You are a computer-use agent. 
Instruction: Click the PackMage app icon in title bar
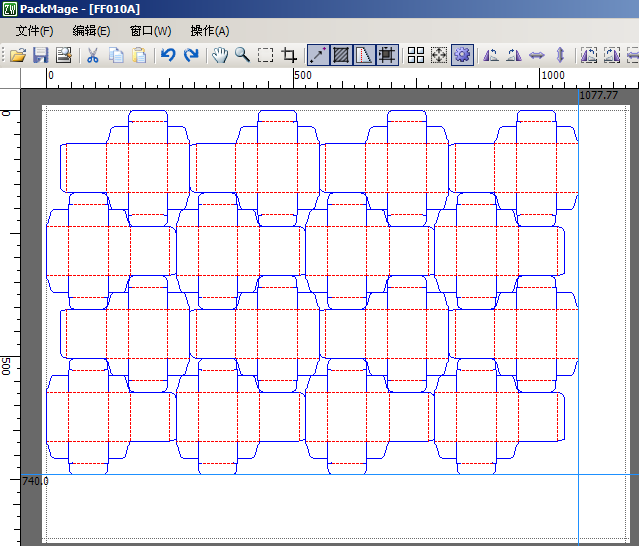coord(9,9)
